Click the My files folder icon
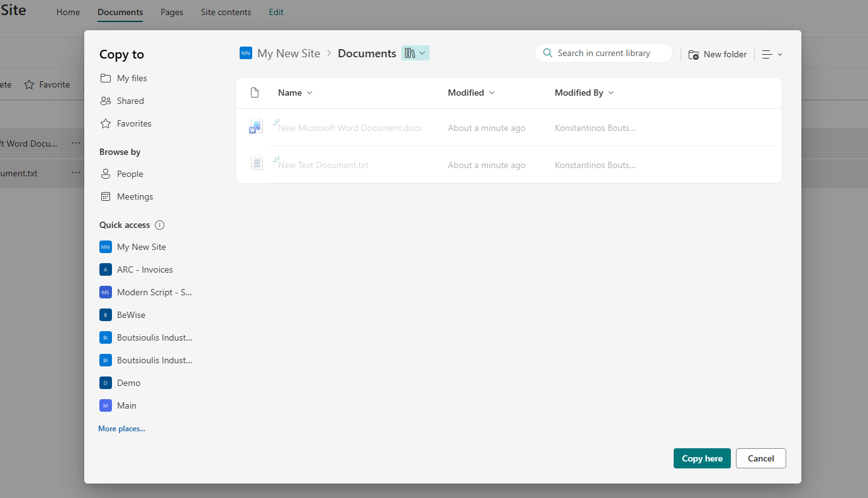Screen dimensions: 868x498 (106, 78)
